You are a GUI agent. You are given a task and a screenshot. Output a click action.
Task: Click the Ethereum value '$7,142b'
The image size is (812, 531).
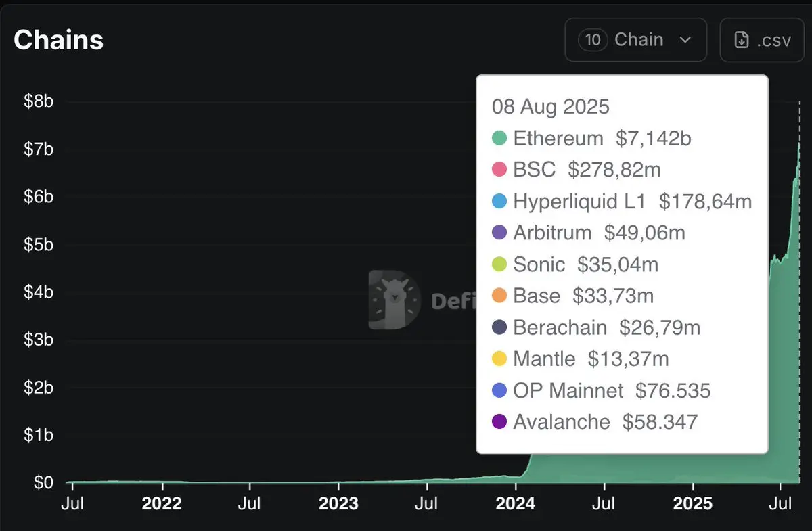(653, 139)
